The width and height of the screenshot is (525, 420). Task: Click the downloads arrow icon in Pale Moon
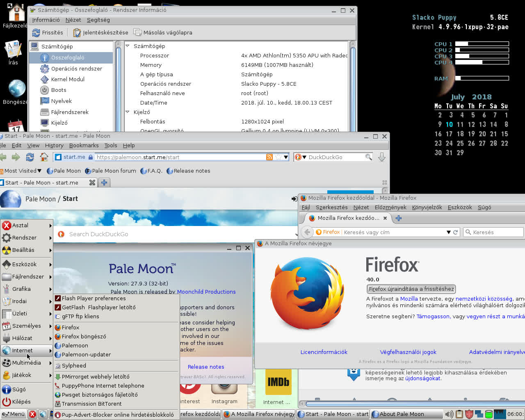(x=381, y=157)
